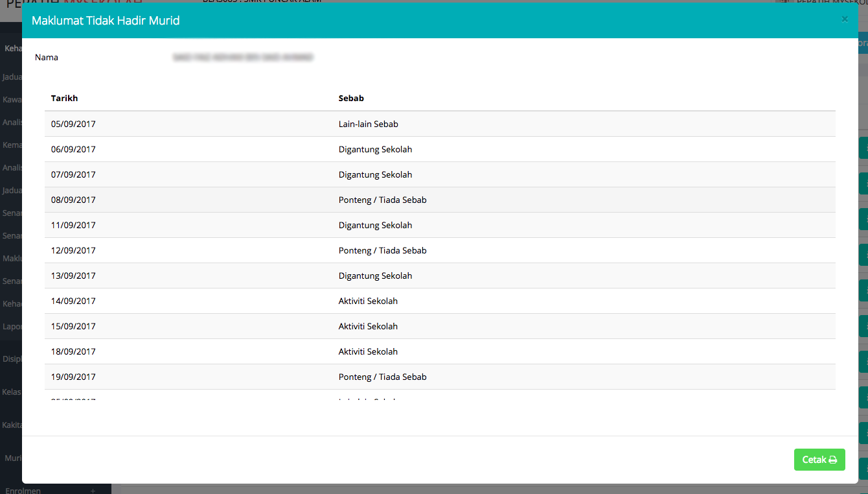The image size is (868, 494).
Task: Click the Tarikh column header
Action: (x=65, y=99)
